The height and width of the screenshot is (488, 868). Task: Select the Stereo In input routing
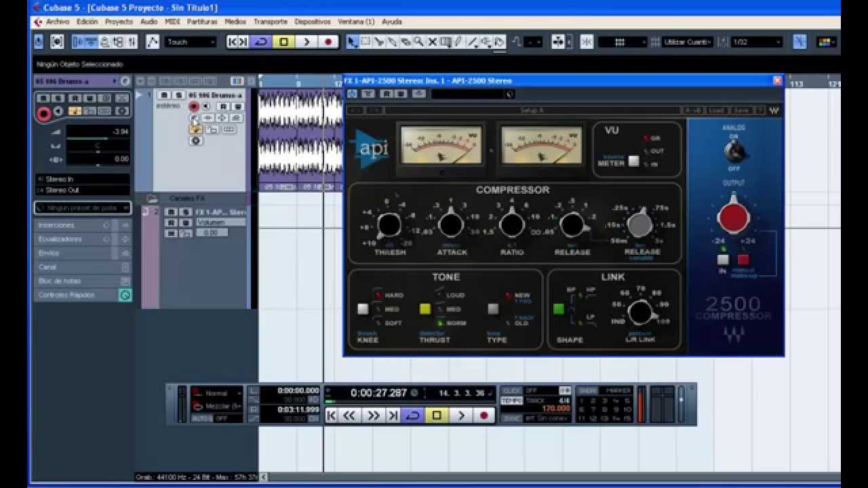[83, 179]
